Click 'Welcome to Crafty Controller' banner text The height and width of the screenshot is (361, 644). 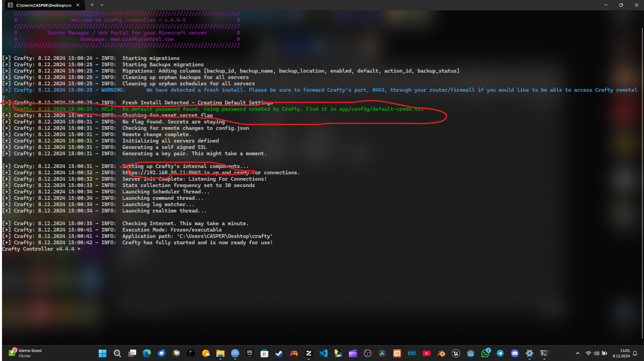click(x=128, y=20)
